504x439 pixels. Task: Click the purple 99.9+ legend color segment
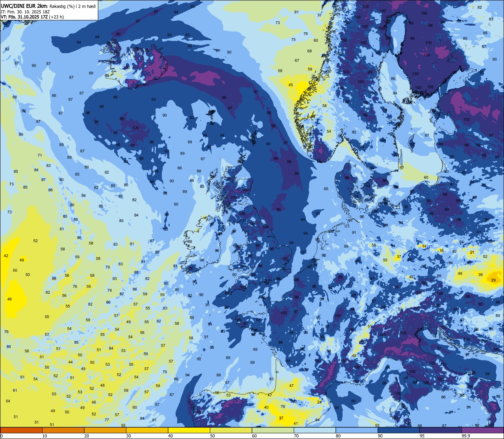[x=482, y=430]
